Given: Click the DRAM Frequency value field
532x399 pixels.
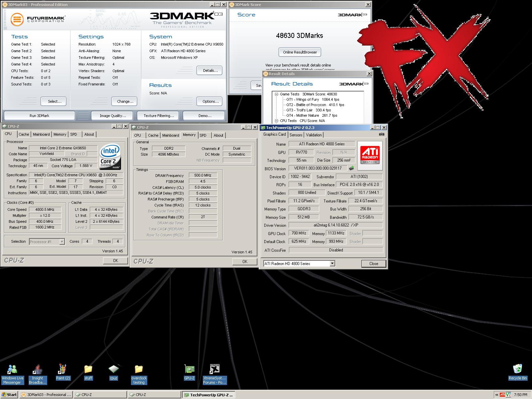Looking at the screenshot, I should (203, 175).
